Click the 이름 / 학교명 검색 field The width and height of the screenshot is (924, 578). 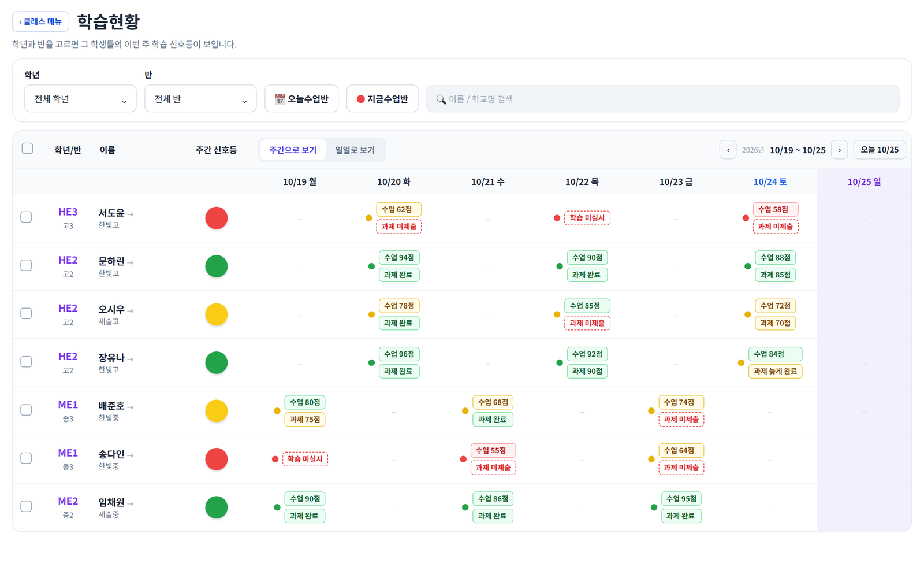662,99
